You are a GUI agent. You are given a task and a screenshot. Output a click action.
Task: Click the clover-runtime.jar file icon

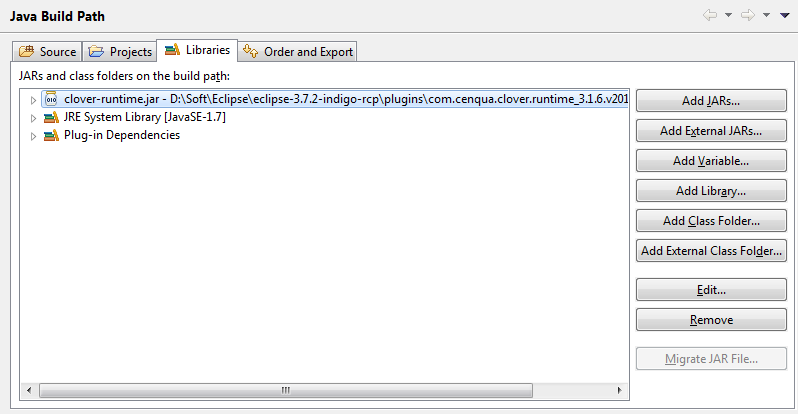51,99
